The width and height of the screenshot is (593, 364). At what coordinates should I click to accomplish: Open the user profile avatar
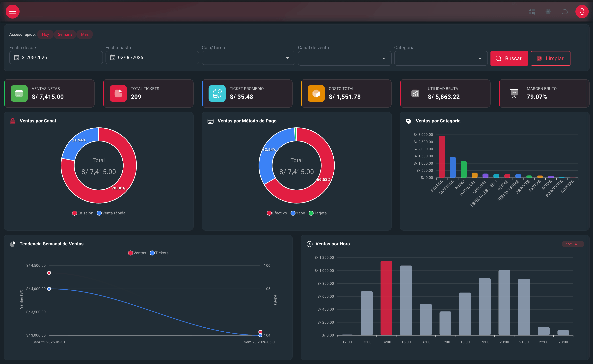(x=582, y=12)
